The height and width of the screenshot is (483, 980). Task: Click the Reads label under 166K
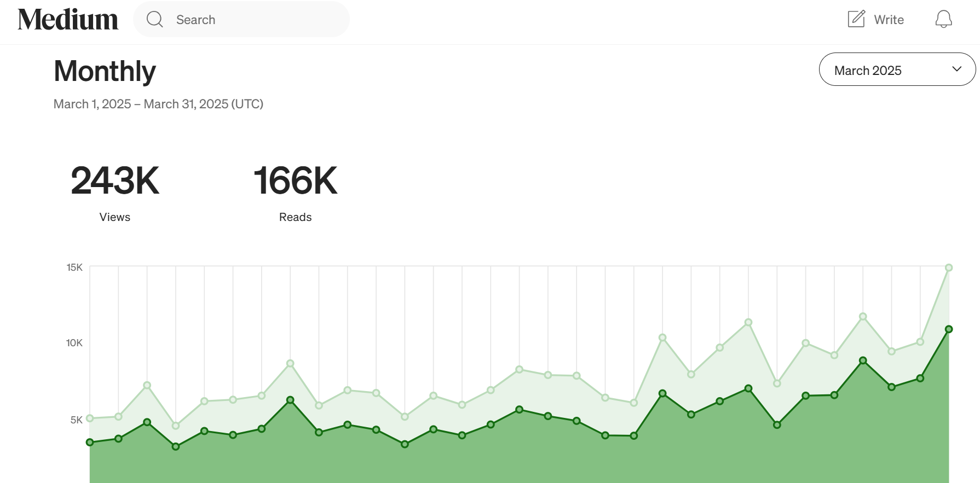click(x=295, y=217)
